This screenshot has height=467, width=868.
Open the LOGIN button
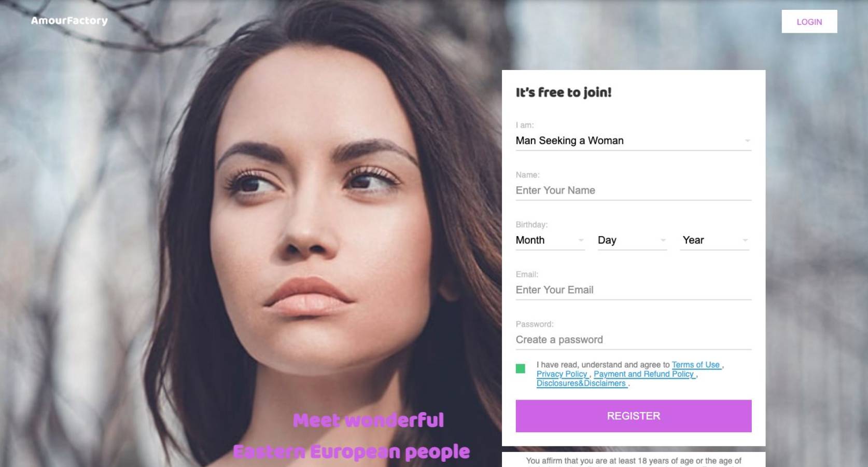click(x=809, y=22)
